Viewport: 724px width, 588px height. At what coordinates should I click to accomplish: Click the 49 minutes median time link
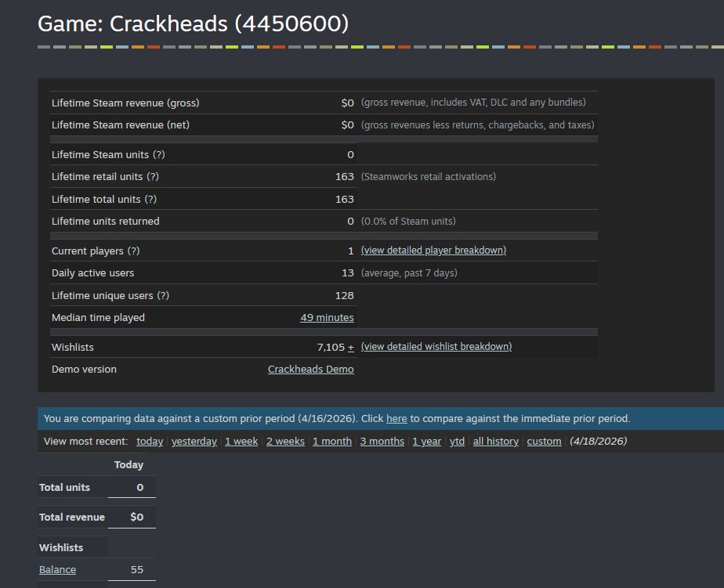(327, 318)
